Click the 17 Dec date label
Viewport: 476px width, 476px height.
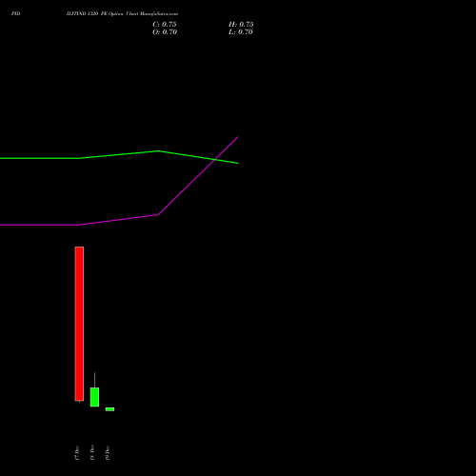tap(77, 453)
